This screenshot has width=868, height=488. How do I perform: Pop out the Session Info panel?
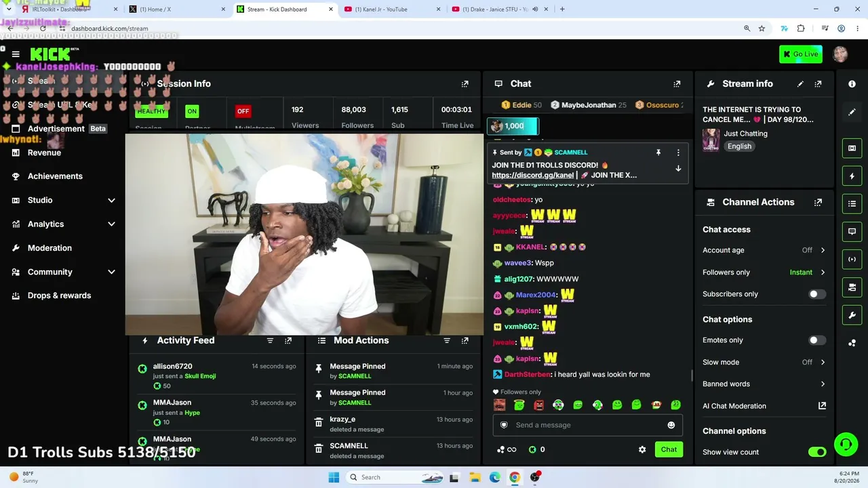point(465,84)
